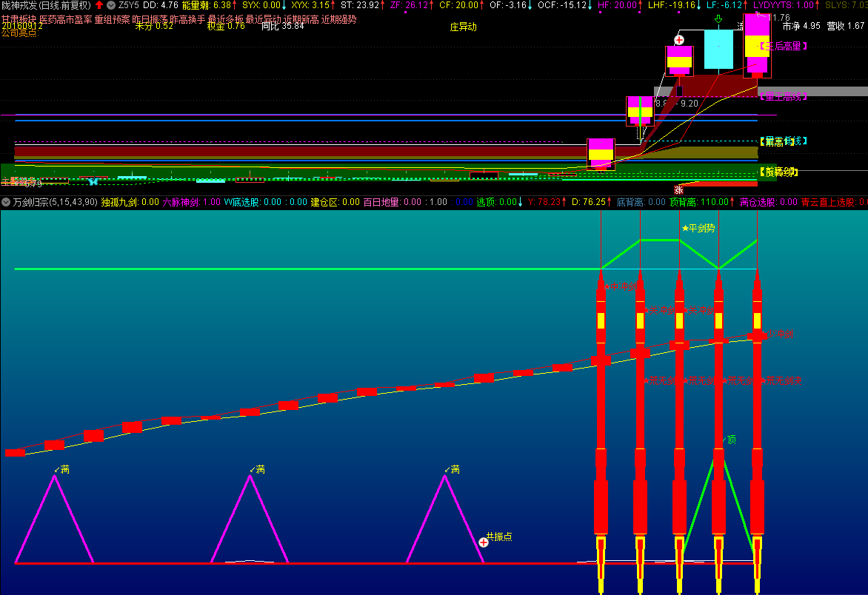
Task: Open the 重组预案 tag
Action: tap(112, 19)
